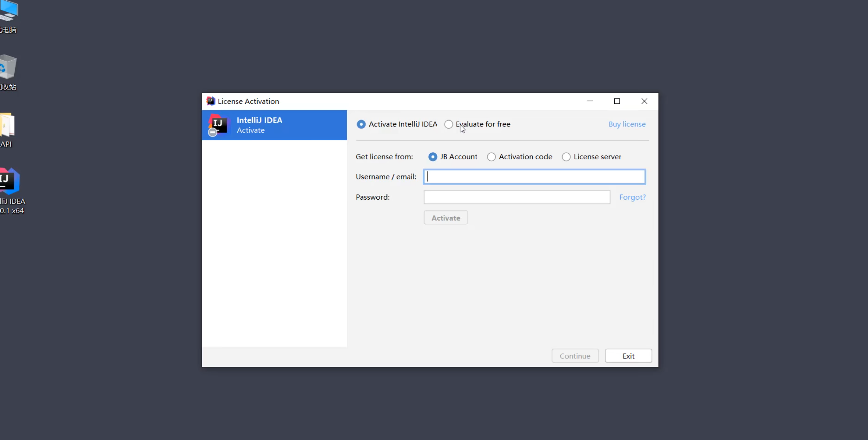The image size is (868, 440).
Task: Open the API folder on desktop
Action: (x=7, y=125)
